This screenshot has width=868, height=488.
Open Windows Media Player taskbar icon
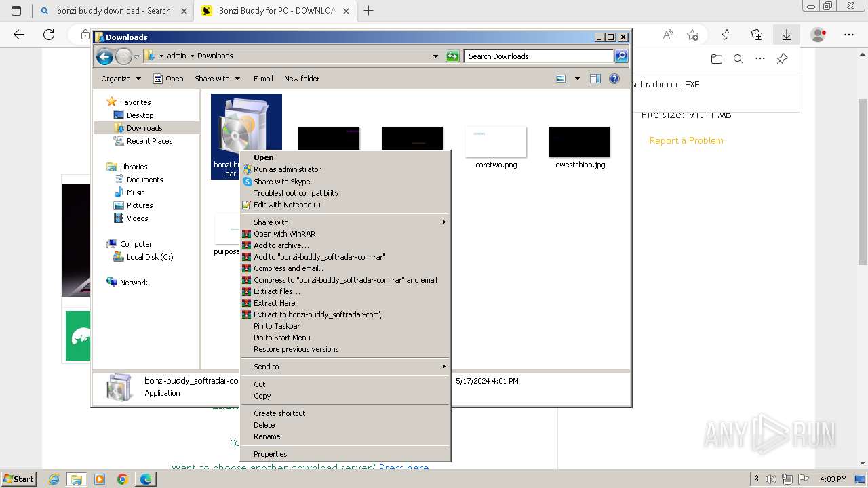99,479
